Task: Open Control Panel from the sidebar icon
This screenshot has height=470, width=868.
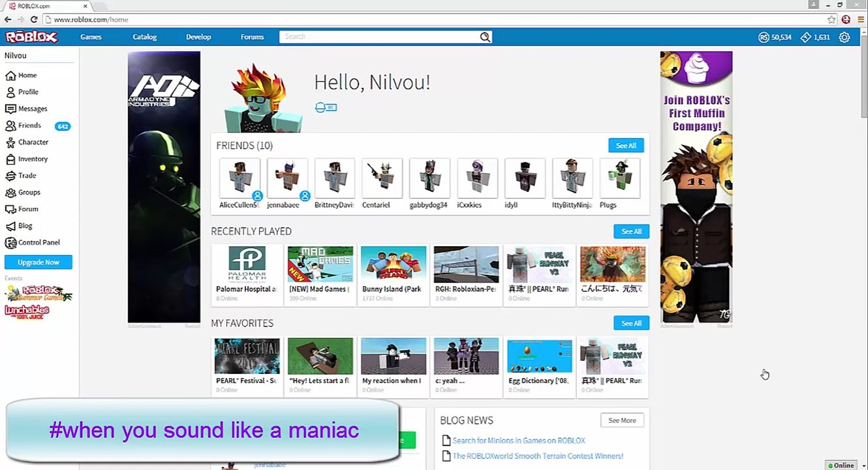Action: (10, 243)
